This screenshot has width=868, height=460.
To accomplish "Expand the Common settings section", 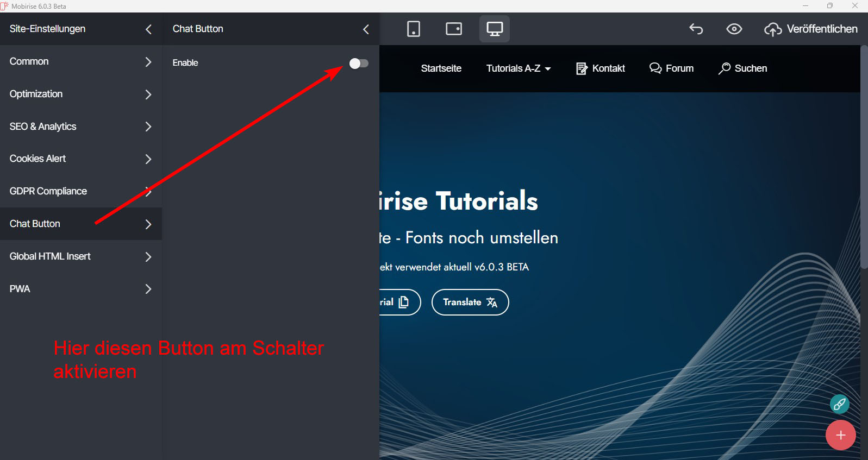I will click(80, 62).
